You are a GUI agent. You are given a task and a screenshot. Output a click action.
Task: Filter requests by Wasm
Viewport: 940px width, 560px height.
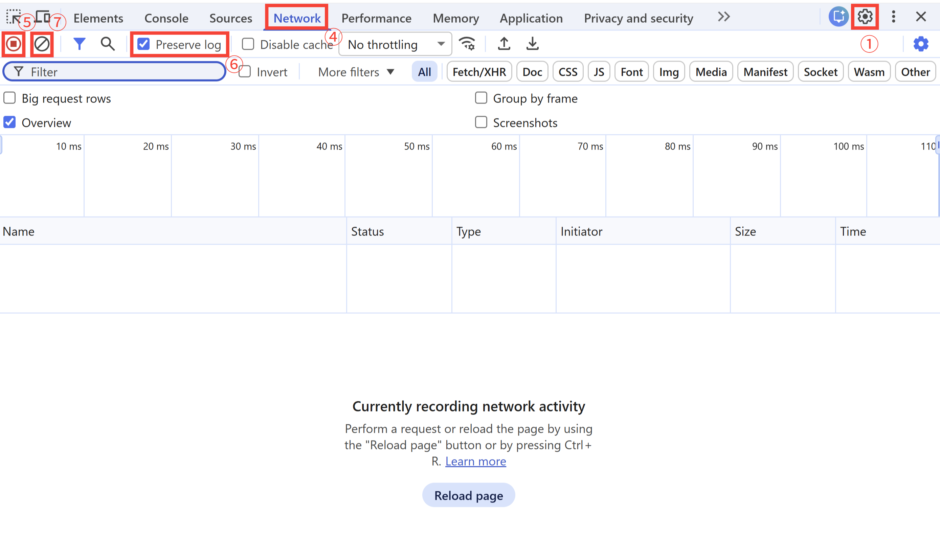(869, 72)
